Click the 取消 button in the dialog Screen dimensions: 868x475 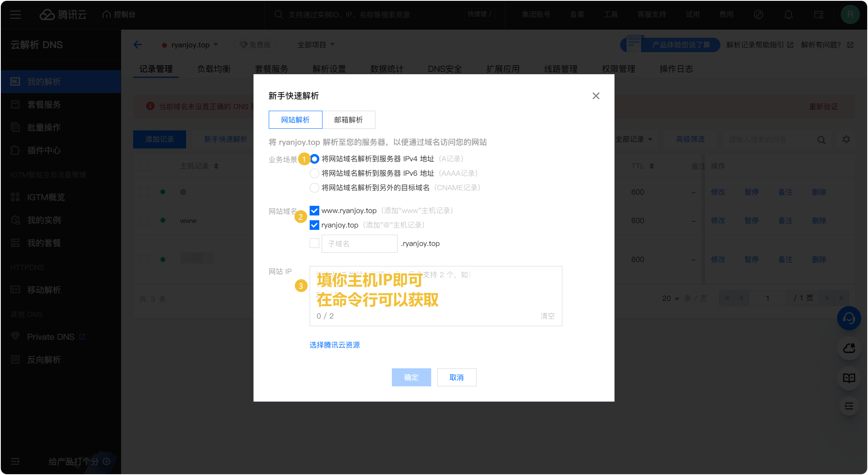coord(456,377)
